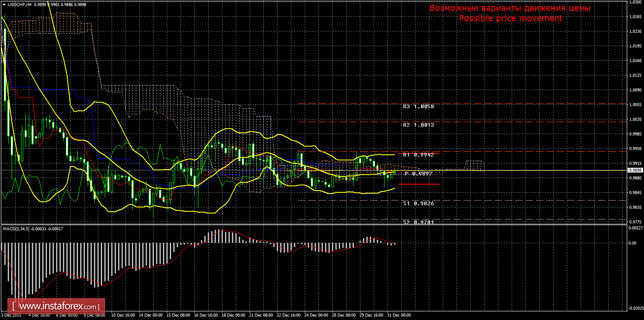Screen dimensions: 644x320
Task: Click the 4 Dec 16:00 time label
Action: (38, 315)
